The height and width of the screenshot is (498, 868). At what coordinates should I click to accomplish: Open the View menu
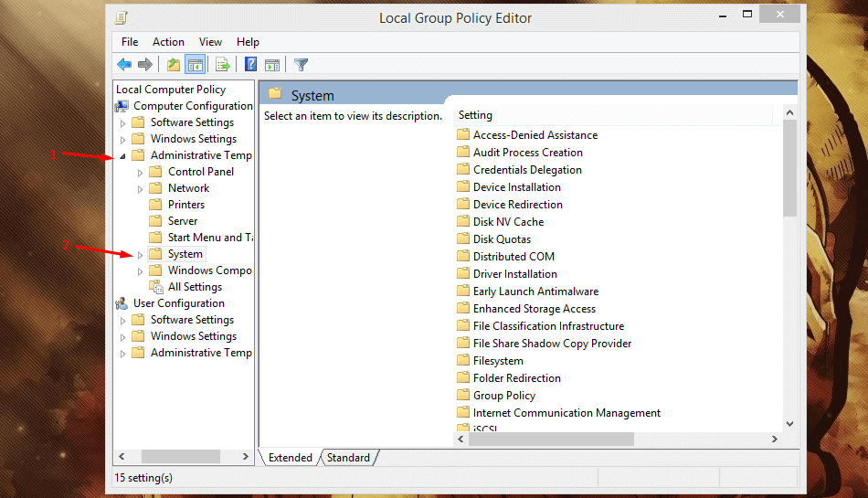point(210,42)
